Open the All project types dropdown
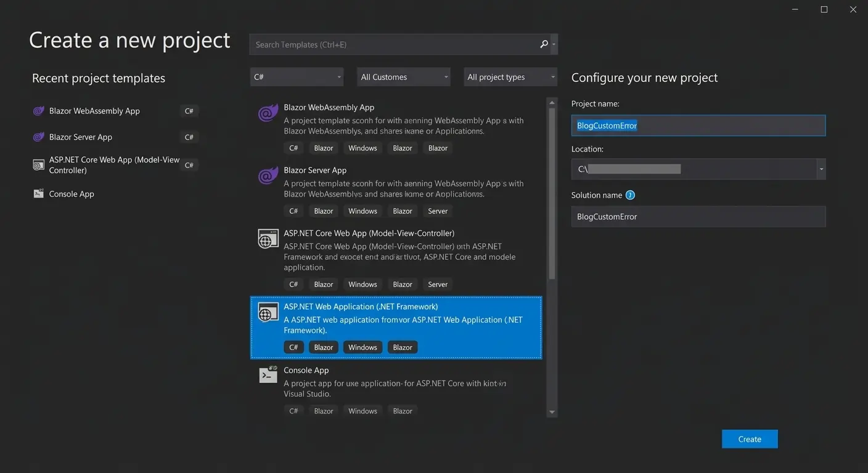 click(x=510, y=76)
